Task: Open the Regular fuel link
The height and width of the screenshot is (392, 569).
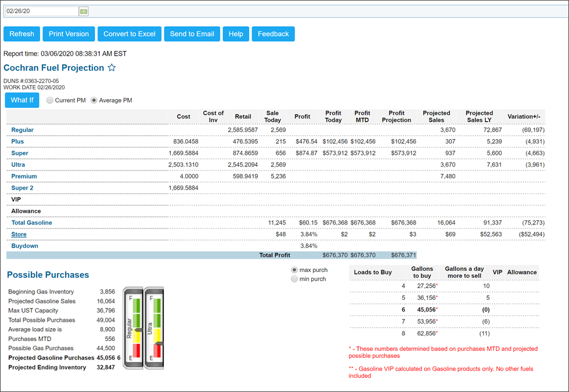Action: (x=23, y=130)
